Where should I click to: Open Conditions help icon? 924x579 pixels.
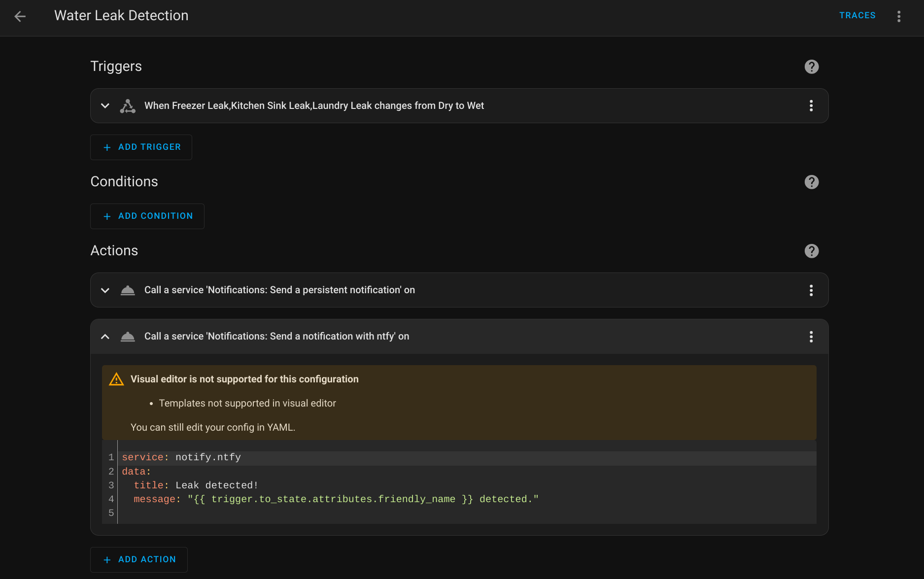(812, 182)
